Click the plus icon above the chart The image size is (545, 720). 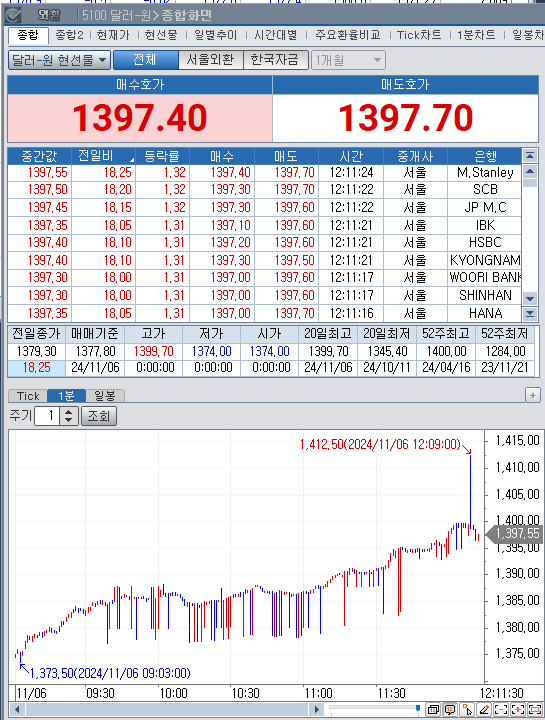pyautogui.click(x=533, y=395)
